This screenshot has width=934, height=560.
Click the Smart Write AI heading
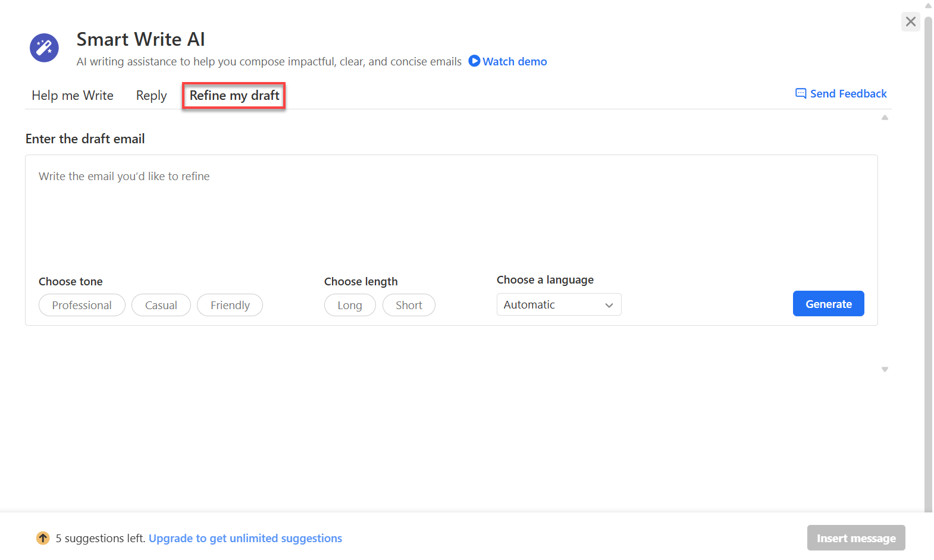tap(140, 39)
